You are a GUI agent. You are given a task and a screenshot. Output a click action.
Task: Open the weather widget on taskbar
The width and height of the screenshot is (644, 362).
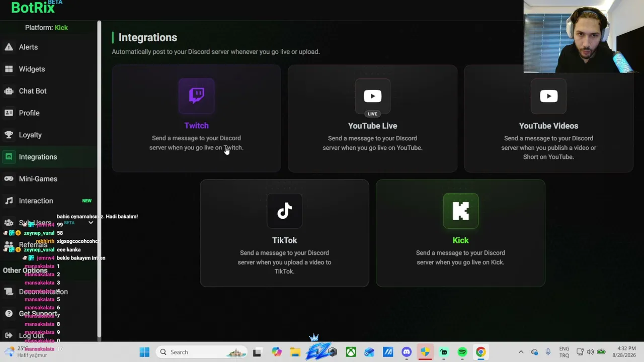tap(26, 352)
